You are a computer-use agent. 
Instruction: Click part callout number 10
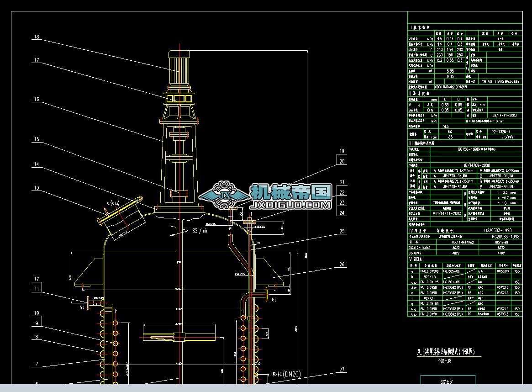pyautogui.click(x=37, y=313)
